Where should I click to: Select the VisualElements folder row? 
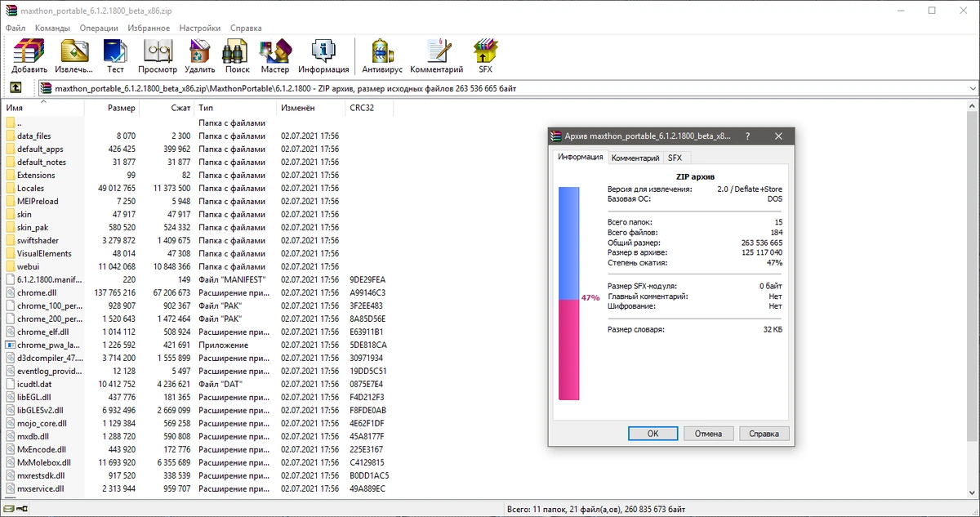197,253
